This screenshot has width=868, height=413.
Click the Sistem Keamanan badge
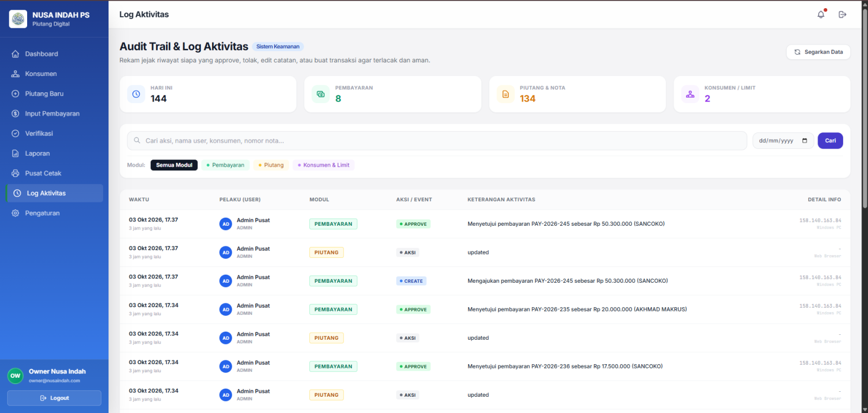(278, 47)
